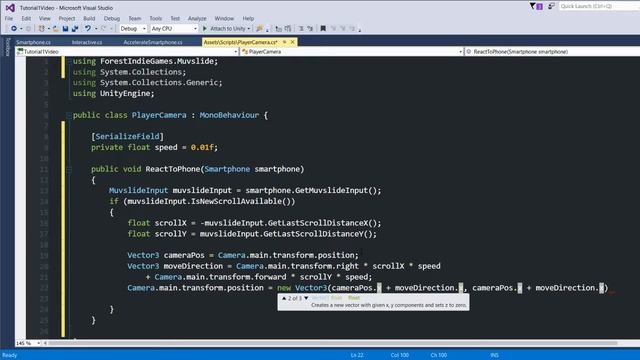Image resolution: width=640 pixels, height=360 pixels.
Task: Open the Attach to Unity dropdown arrow
Action: click(249, 29)
